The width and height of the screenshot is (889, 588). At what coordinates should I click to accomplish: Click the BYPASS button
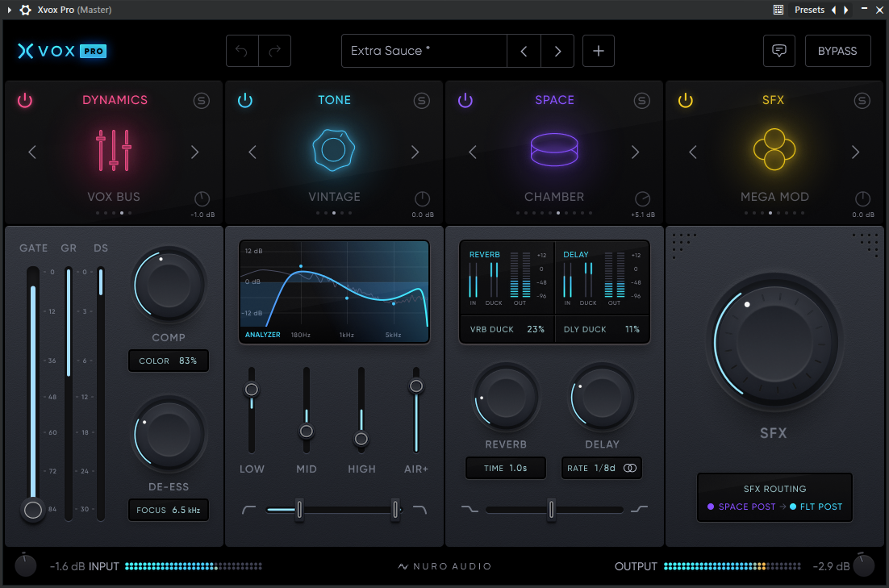pyautogui.click(x=837, y=51)
